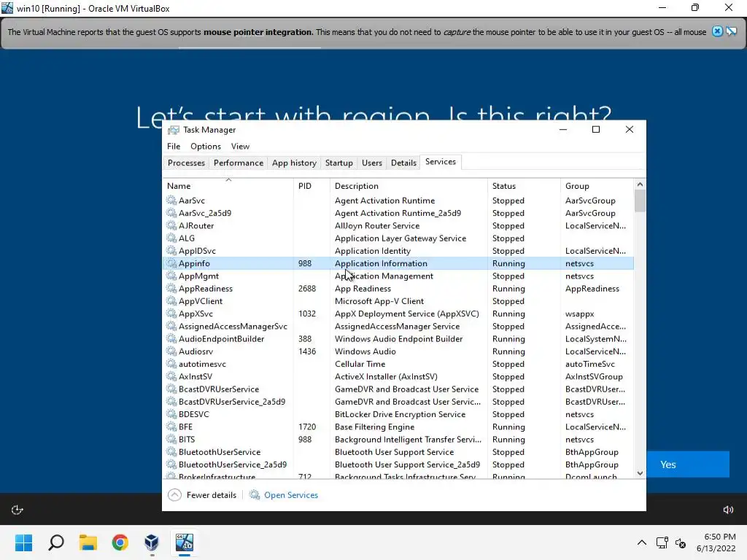This screenshot has width=747, height=560.
Task: Click the AppReadiness service gear icon
Action: pyautogui.click(x=171, y=289)
